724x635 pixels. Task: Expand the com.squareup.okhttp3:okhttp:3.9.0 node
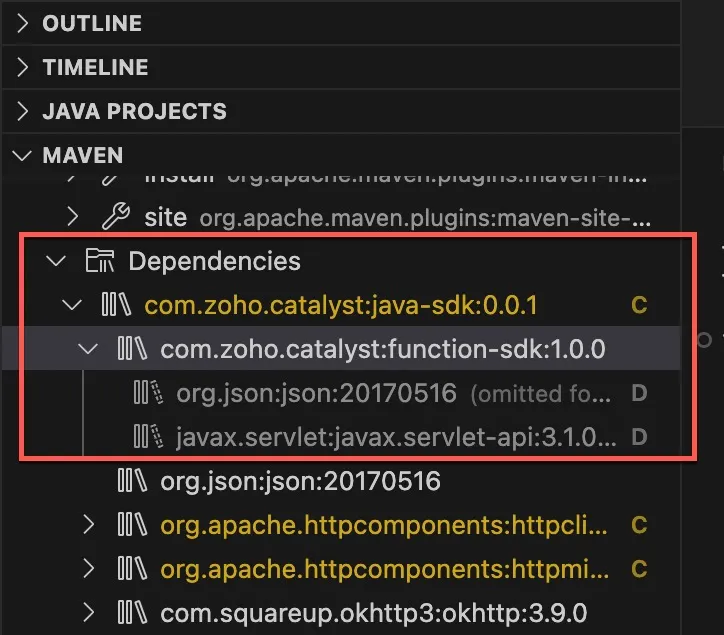88,613
